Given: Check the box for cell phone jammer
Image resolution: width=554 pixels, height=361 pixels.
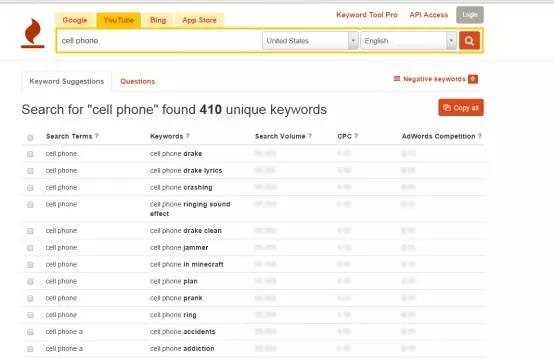Looking at the screenshot, I should coord(30,248).
